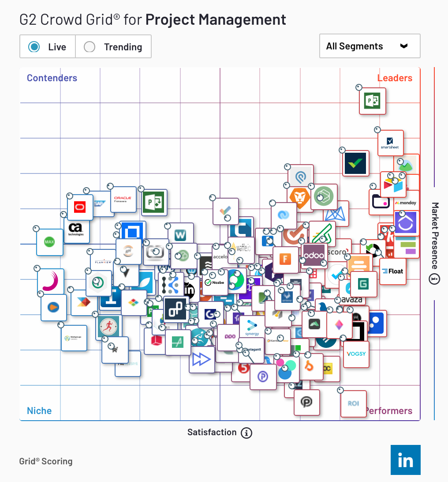Click the green G logo tile
The width and height of the screenshot is (448, 482).
point(363,284)
